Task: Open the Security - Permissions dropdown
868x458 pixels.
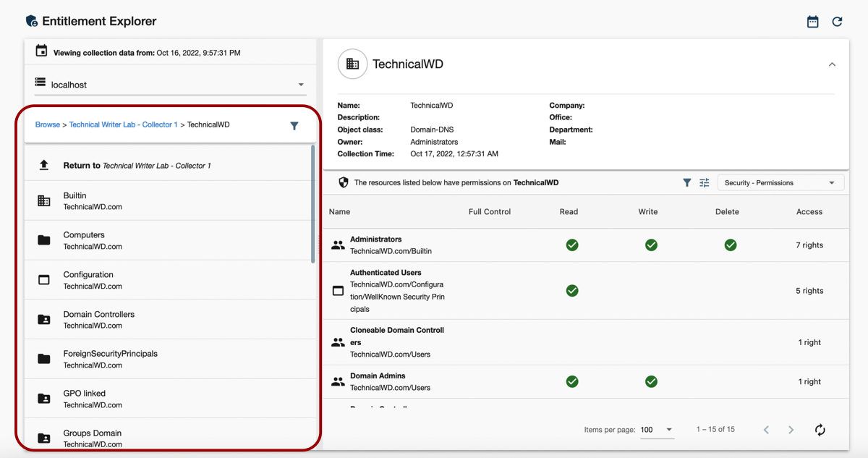Action: [x=779, y=183]
